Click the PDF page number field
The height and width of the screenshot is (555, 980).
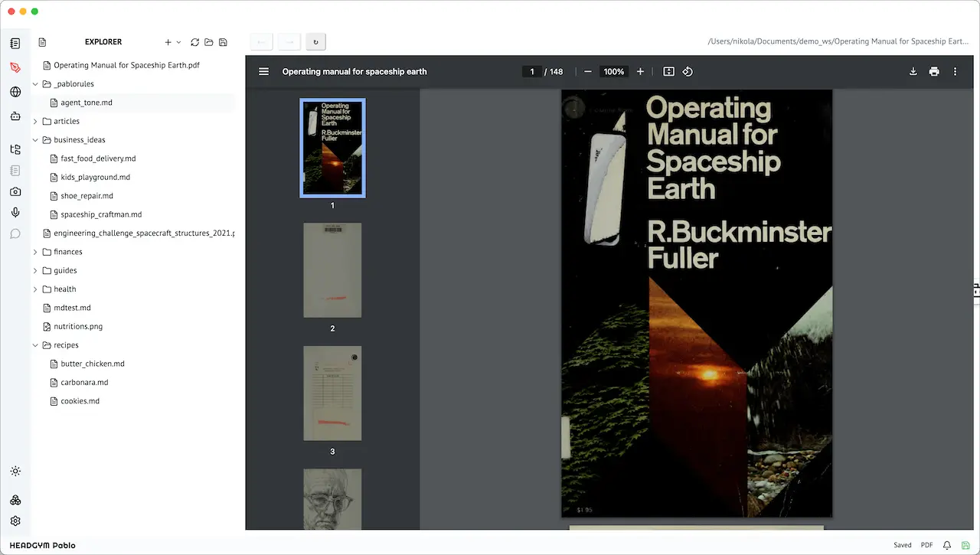(531, 71)
